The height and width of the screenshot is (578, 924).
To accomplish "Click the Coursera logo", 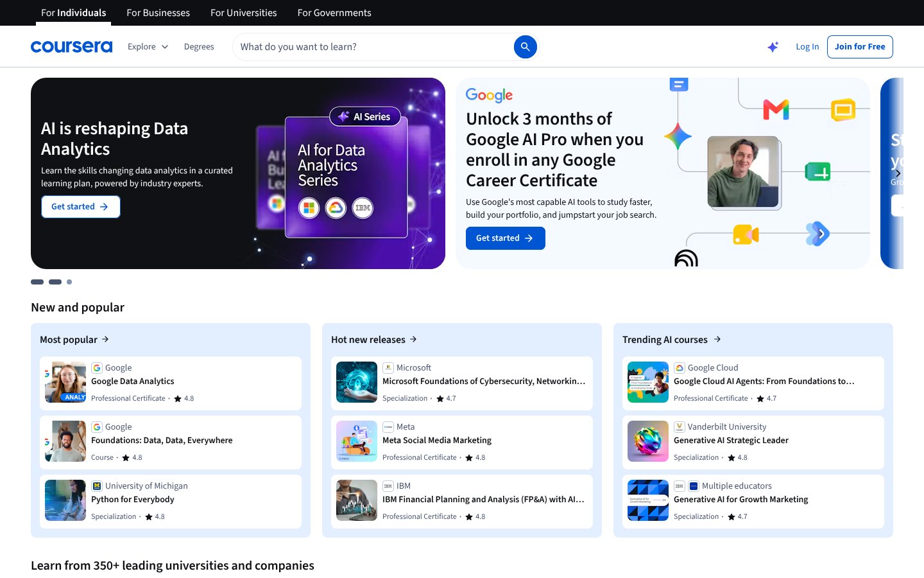I will [x=71, y=47].
